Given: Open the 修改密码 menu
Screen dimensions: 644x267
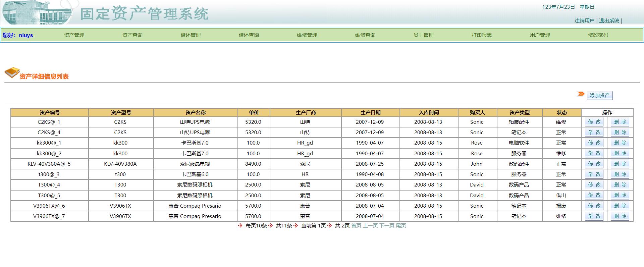Looking at the screenshot, I should pyautogui.click(x=598, y=35).
